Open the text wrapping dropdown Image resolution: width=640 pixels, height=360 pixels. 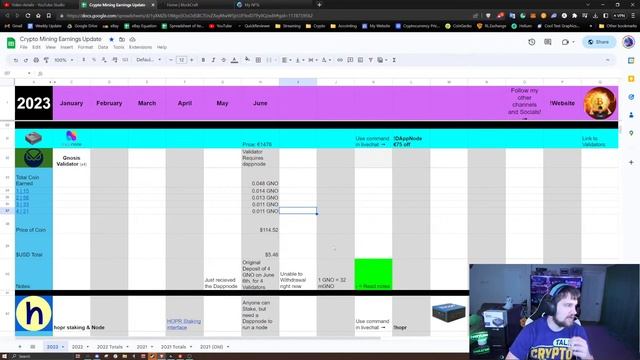313,60
